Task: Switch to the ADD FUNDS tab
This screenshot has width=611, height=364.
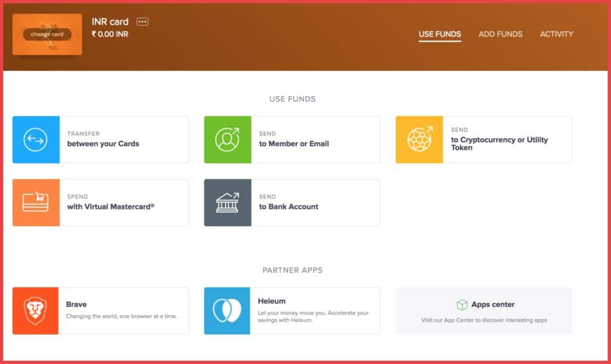Action: 500,34
